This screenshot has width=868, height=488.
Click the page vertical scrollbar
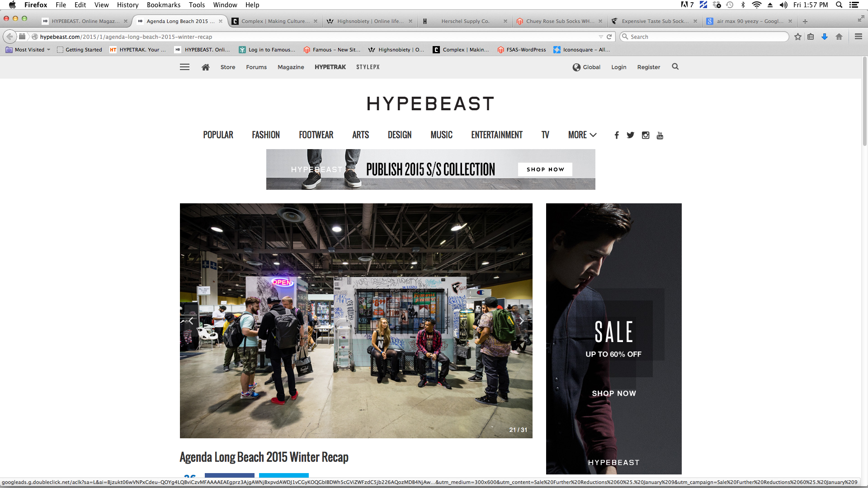pos(864,102)
